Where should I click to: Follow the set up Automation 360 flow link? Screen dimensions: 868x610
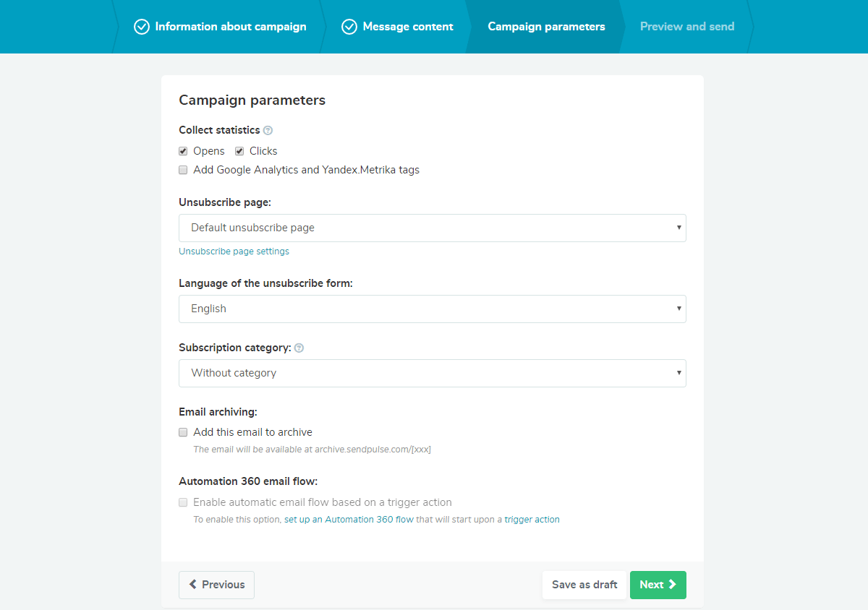click(349, 520)
